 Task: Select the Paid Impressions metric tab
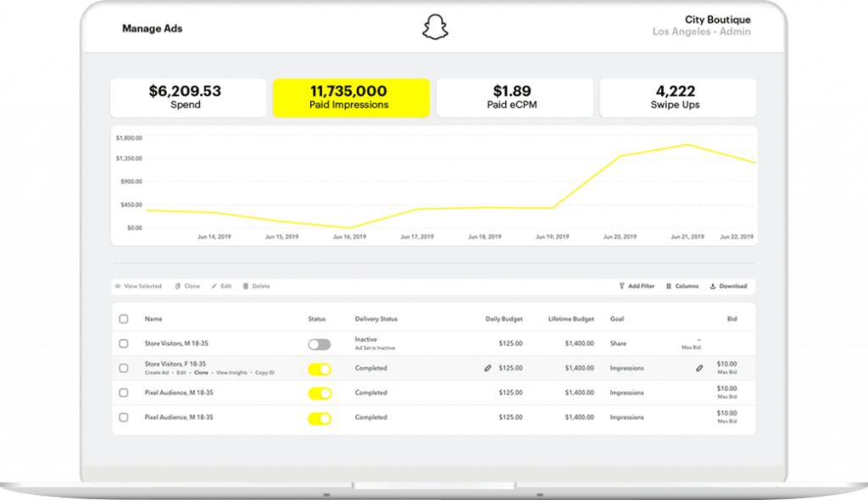point(351,97)
